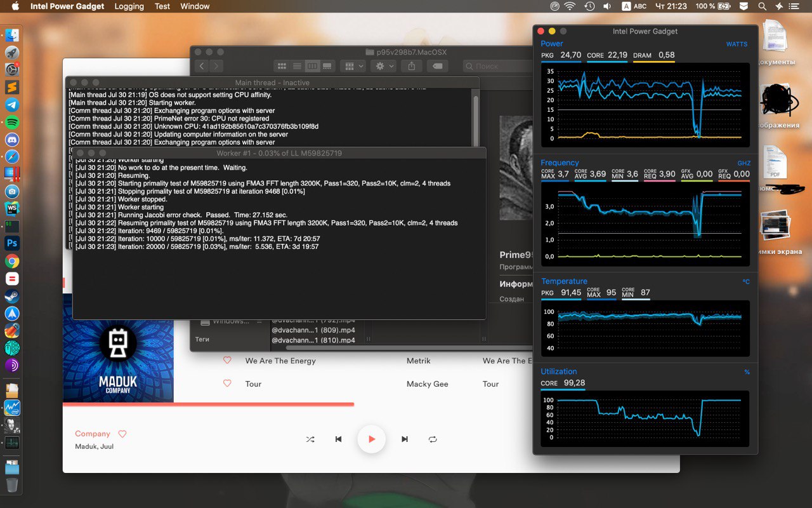The height and width of the screenshot is (508, 812).
Task: Open Trash in the Dock
Action: tap(11, 486)
